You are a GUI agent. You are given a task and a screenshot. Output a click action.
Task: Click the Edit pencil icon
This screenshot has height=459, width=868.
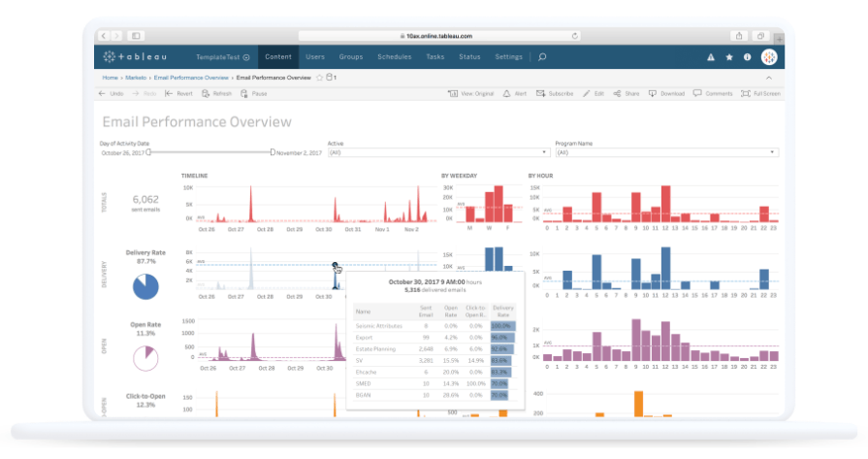tap(586, 94)
